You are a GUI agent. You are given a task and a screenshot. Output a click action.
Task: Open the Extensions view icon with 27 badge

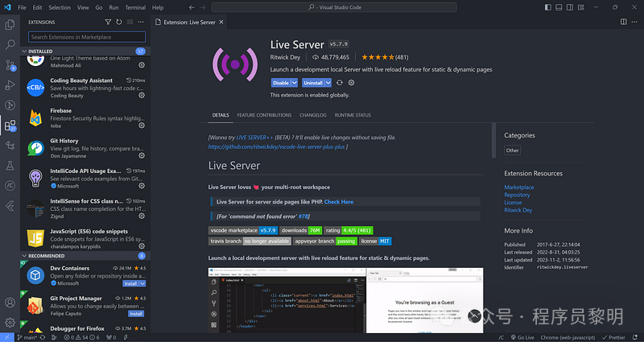10,126
